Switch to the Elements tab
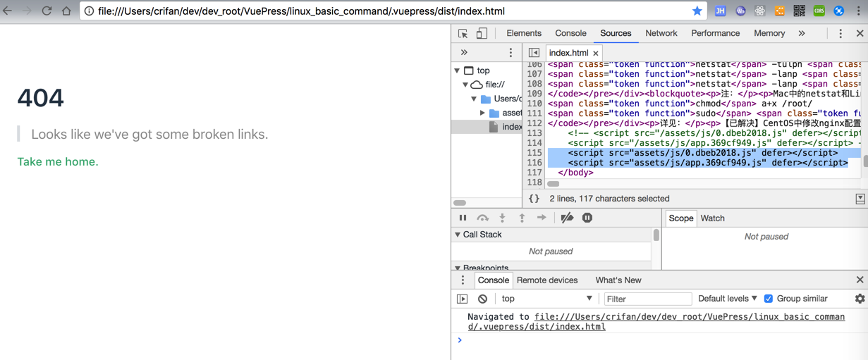Image resolution: width=868 pixels, height=360 pixels. click(524, 33)
